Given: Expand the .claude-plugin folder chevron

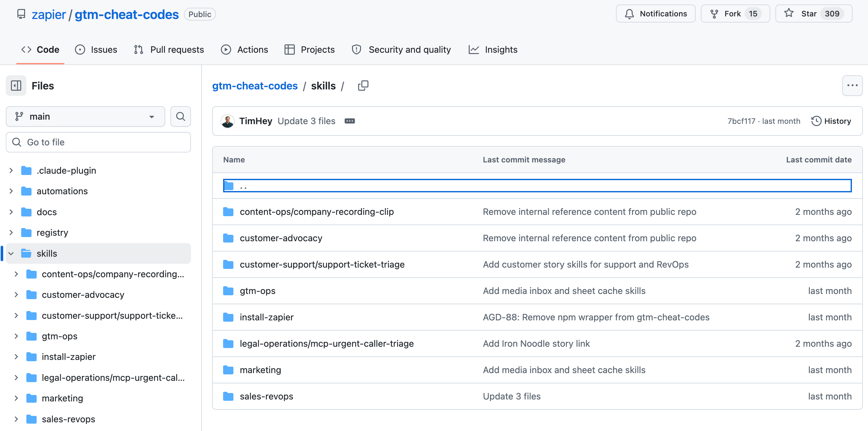Looking at the screenshot, I should tap(11, 171).
